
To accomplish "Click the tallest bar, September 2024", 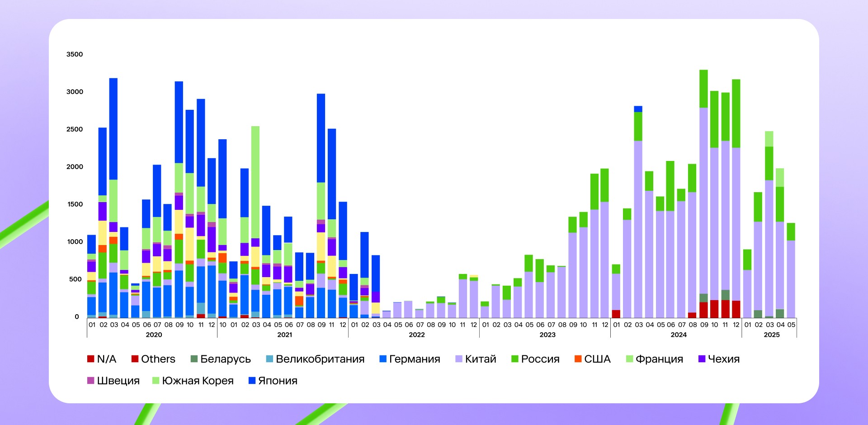I will (x=703, y=203).
